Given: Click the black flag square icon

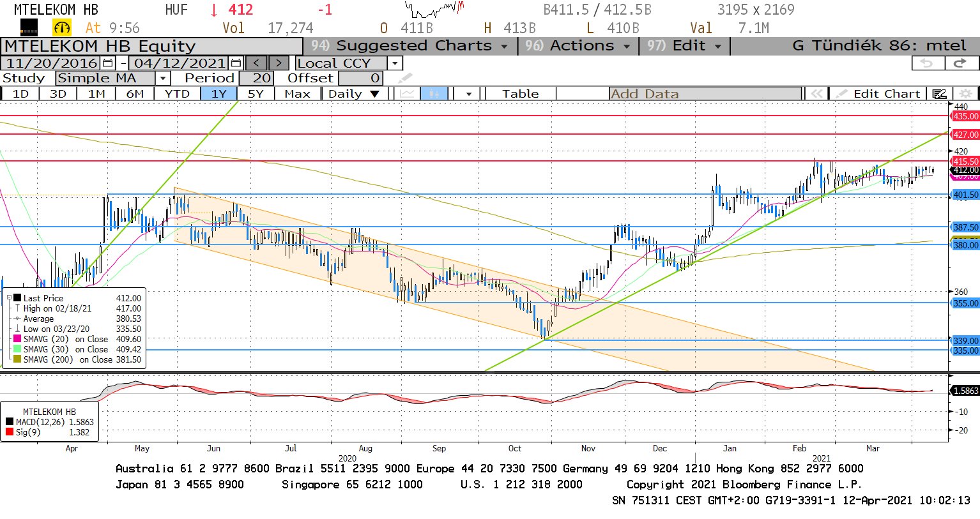Looking at the screenshot, I should 29,27.
